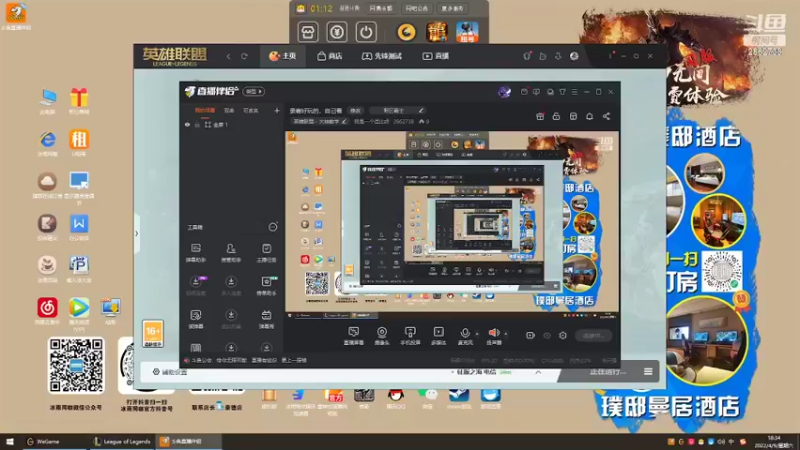Click the lock icon beside the gift box
The width and height of the screenshot is (800, 450).
point(556,116)
